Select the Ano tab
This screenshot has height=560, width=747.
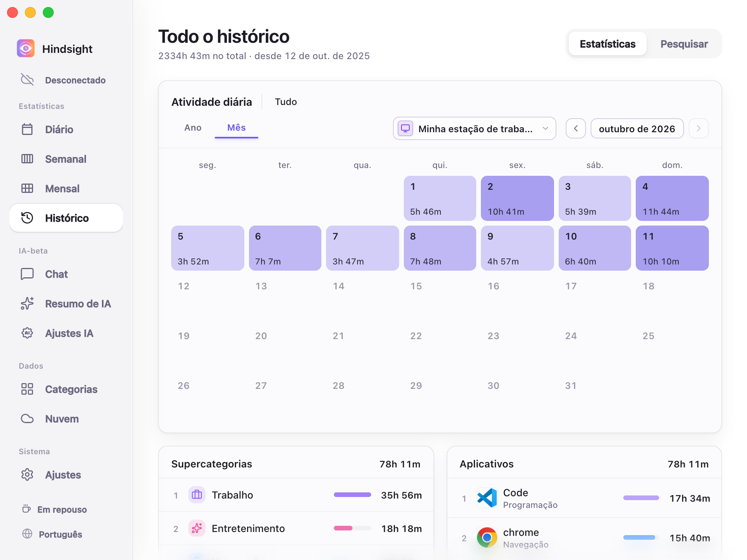tap(193, 128)
